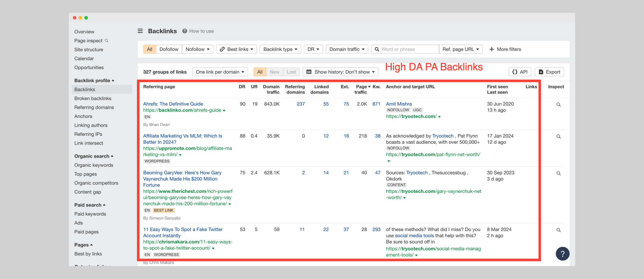Switch link status filter to New

pos(274,72)
